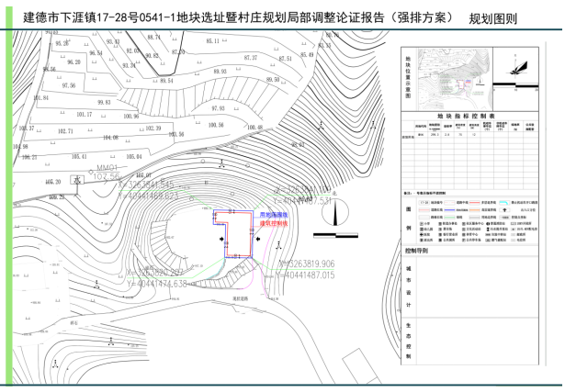Click the 生态控制 section label
The image size is (565, 392).
coord(407,350)
